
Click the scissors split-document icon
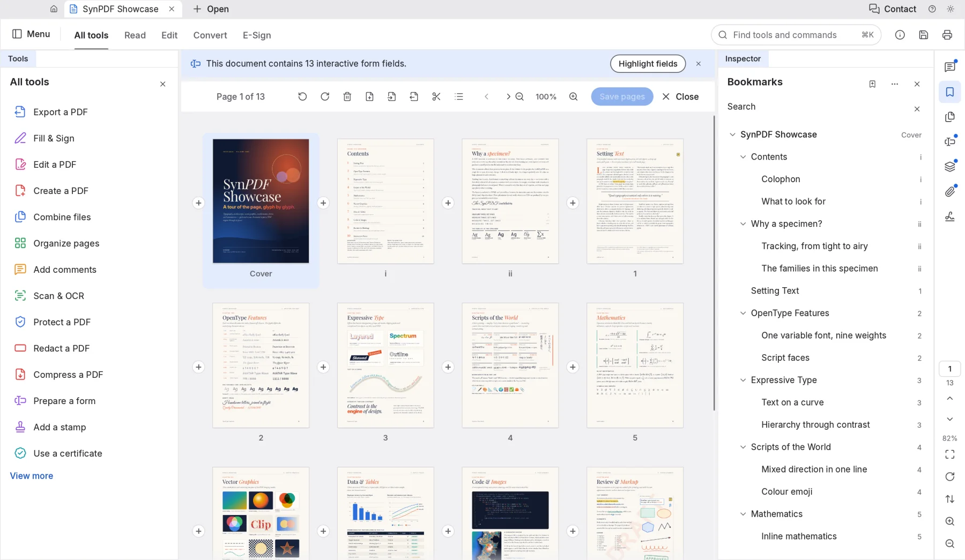[436, 96]
